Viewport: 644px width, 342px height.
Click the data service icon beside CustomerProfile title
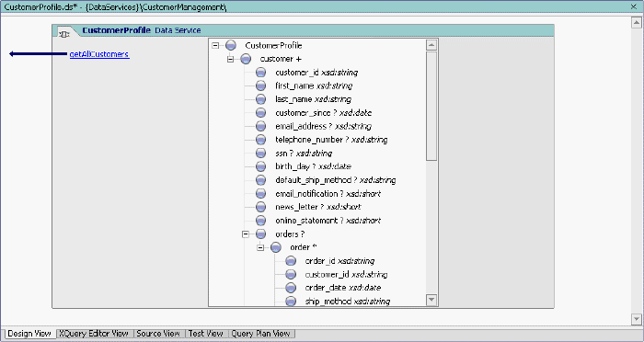click(x=63, y=34)
